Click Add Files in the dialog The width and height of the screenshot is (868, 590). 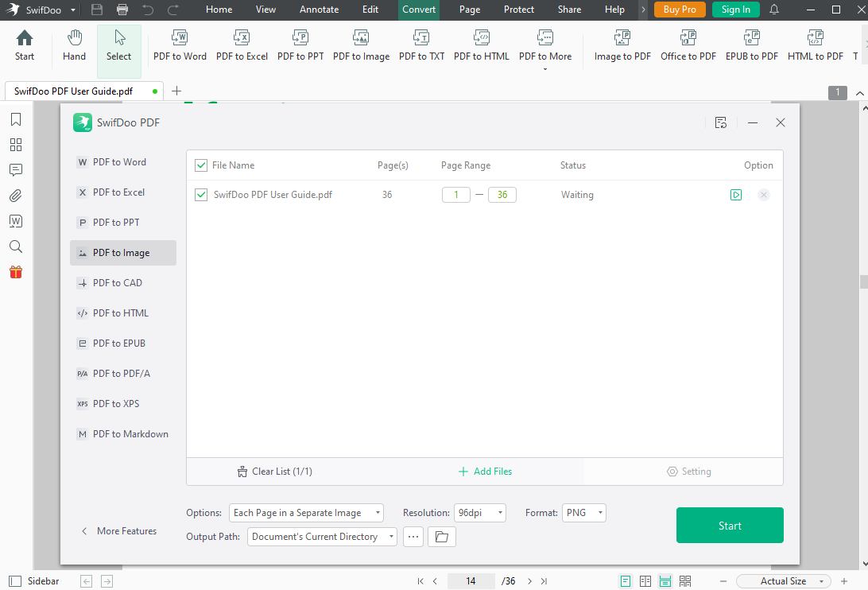[x=486, y=472]
